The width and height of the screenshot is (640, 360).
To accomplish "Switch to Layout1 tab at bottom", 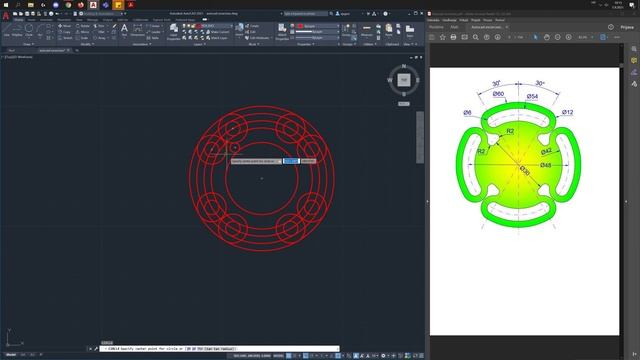I will pyautogui.click(x=23, y=355).
